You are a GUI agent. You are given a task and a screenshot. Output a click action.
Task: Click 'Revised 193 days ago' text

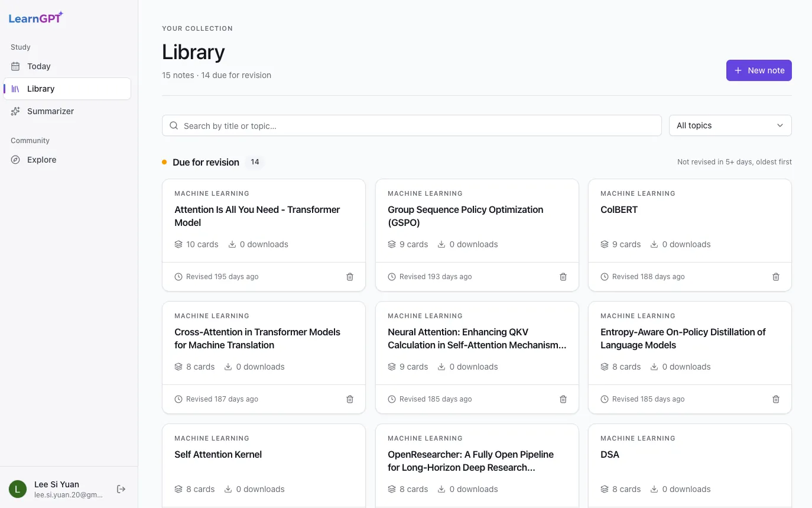[436, 277]
